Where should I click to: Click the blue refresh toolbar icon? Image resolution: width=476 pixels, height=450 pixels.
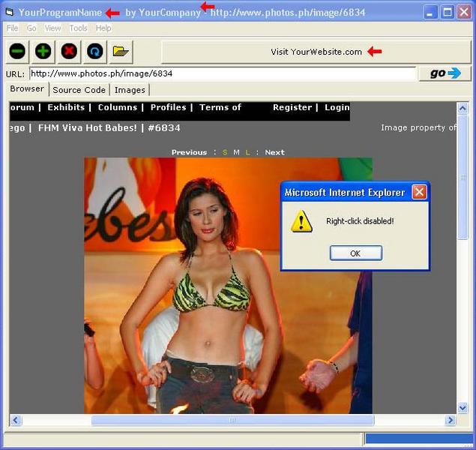tap(95, 52)
